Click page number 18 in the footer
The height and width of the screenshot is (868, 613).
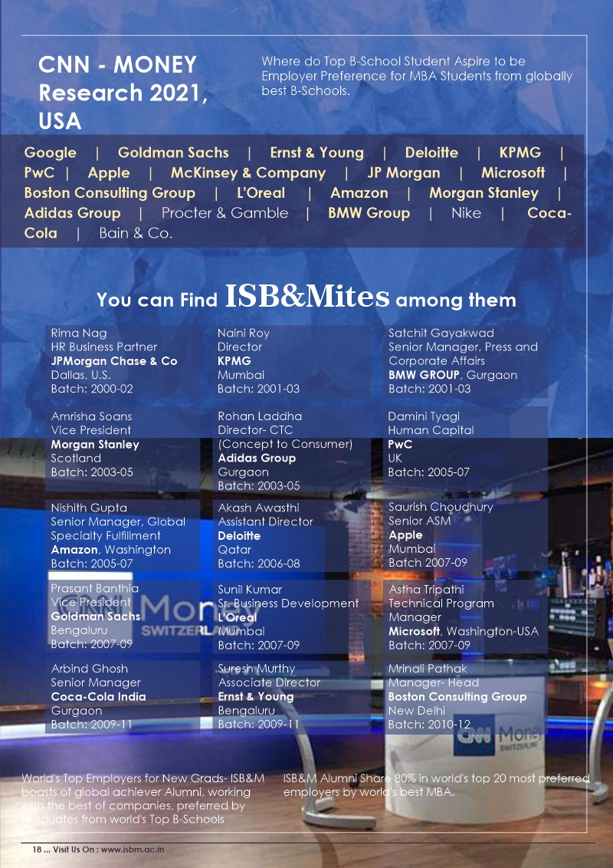point(36,850)
